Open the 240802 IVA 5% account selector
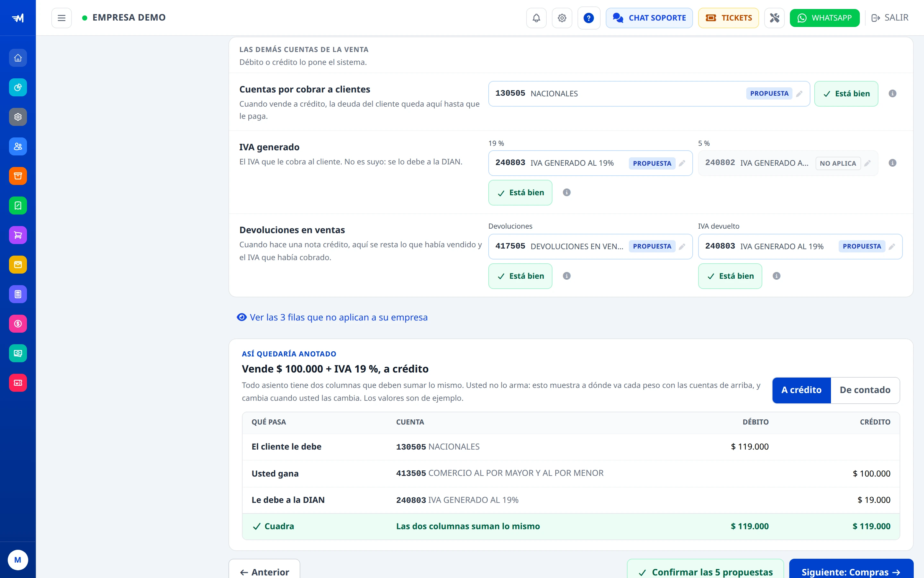Image resolution: width=924 pixels, height=578 pixels. pyautogui.click(x=788, y=163)
